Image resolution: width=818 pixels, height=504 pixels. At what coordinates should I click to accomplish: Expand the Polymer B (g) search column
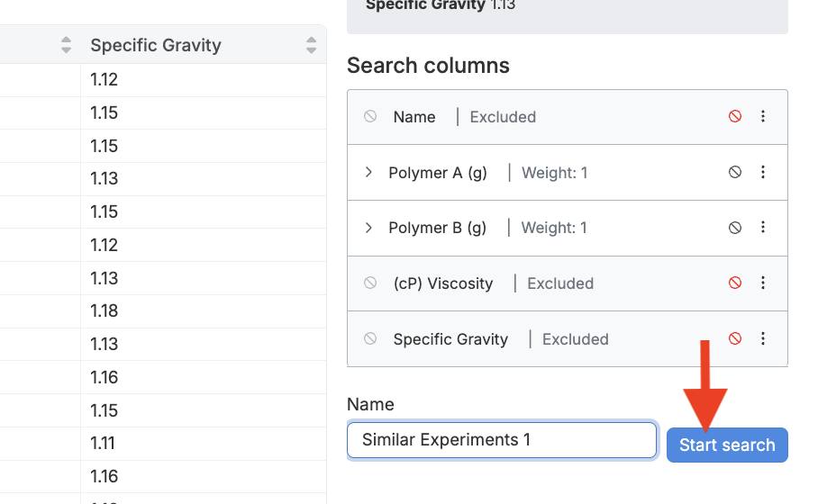point(368,229)
